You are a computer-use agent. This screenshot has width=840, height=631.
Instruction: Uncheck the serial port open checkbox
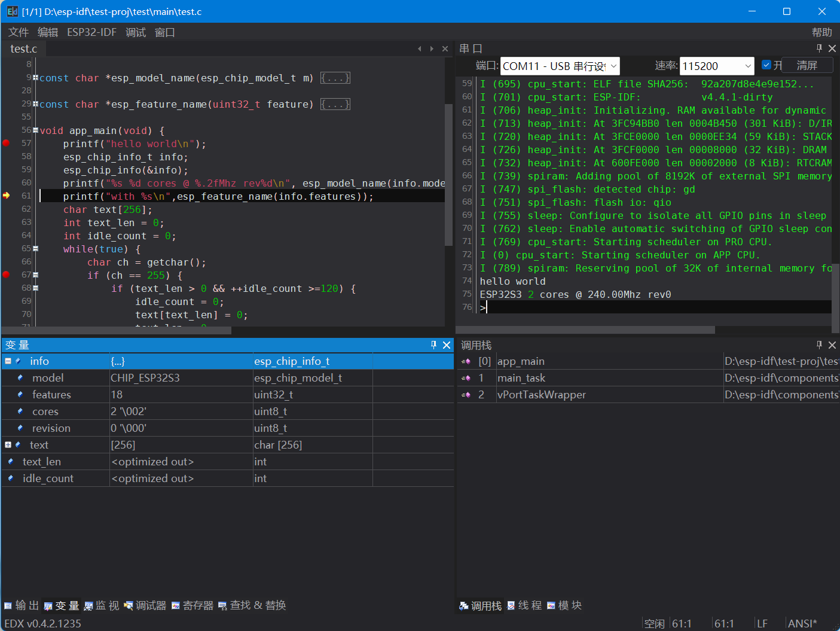point(766,65)
